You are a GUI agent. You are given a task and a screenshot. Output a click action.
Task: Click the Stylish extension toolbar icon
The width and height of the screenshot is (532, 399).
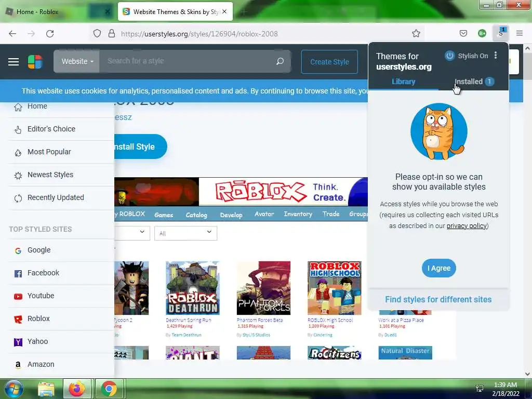(x=501, y=33)
